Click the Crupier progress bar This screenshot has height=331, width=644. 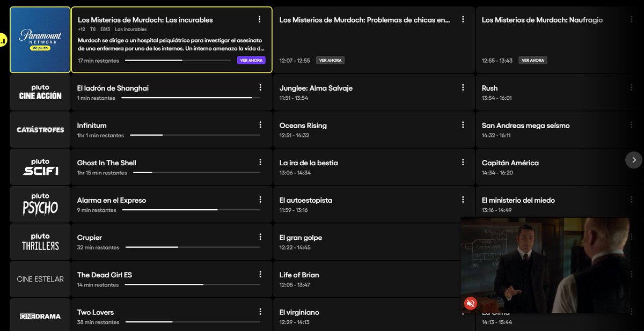[192, 247]
